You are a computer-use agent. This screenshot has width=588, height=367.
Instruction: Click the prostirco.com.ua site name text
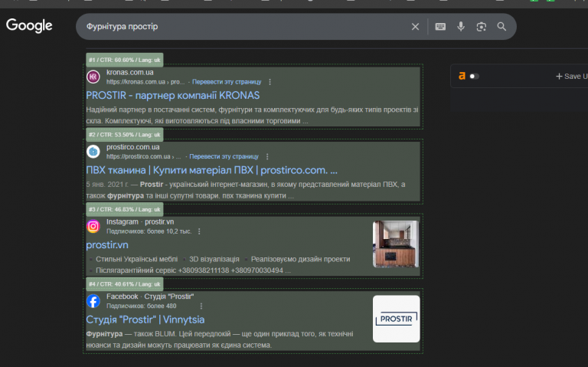pos(132,147)
